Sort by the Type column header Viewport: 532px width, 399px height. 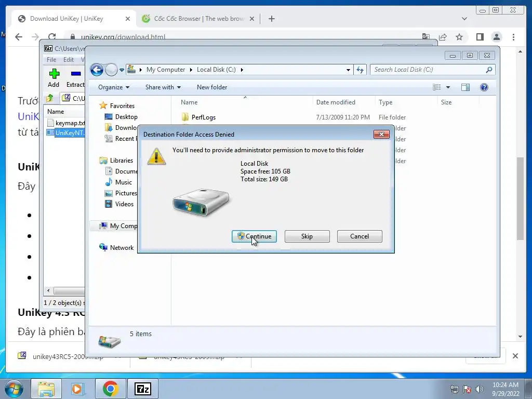[385, 102]
